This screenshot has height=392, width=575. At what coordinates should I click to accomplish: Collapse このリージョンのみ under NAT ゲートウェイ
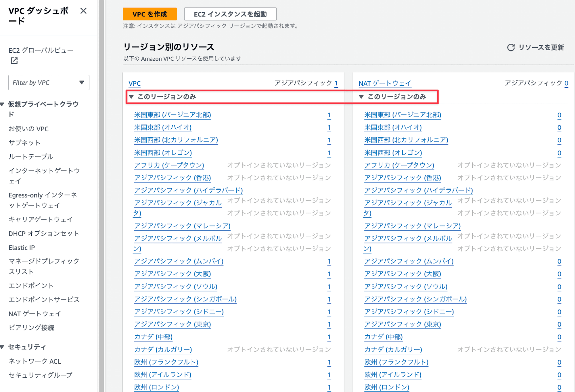(x=361, y=97)
